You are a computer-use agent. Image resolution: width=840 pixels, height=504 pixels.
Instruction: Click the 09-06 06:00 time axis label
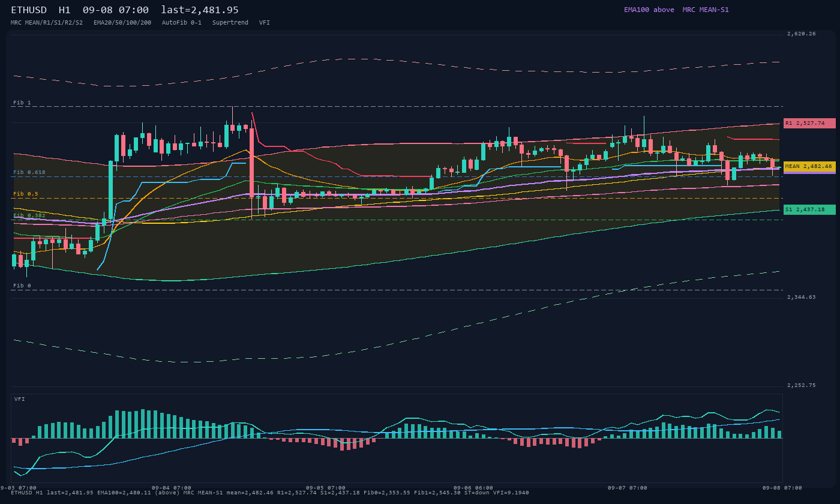pos(473,488)
